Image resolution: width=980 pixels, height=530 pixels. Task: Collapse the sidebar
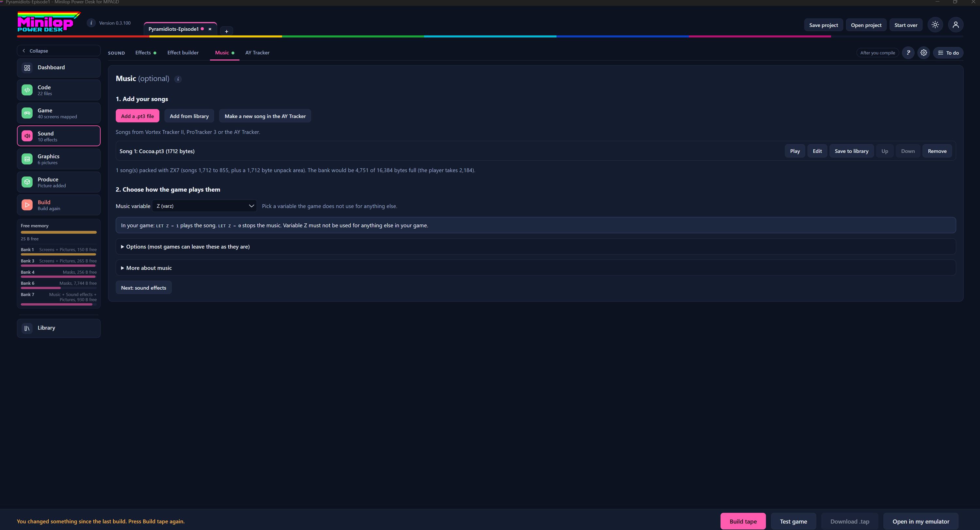[x=58, y=51]
